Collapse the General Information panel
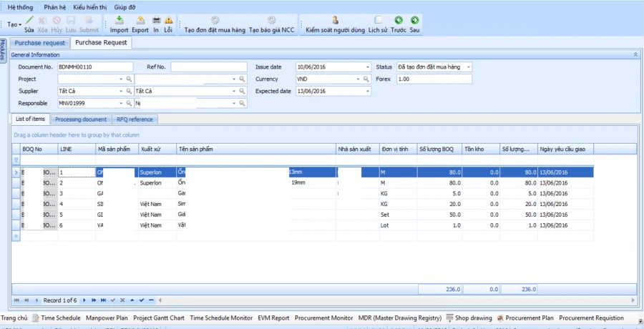Screen dimensions: 644x329 [635, 54]
